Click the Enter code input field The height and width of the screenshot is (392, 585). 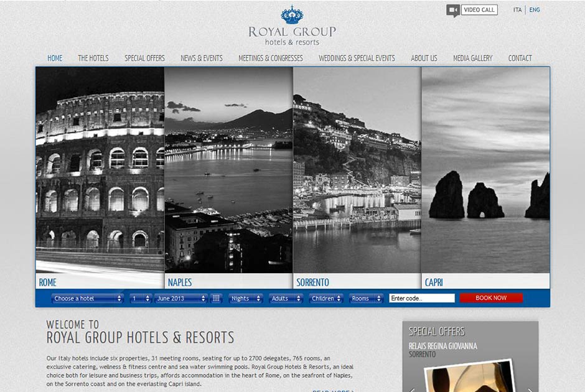[x=422, y=298]
